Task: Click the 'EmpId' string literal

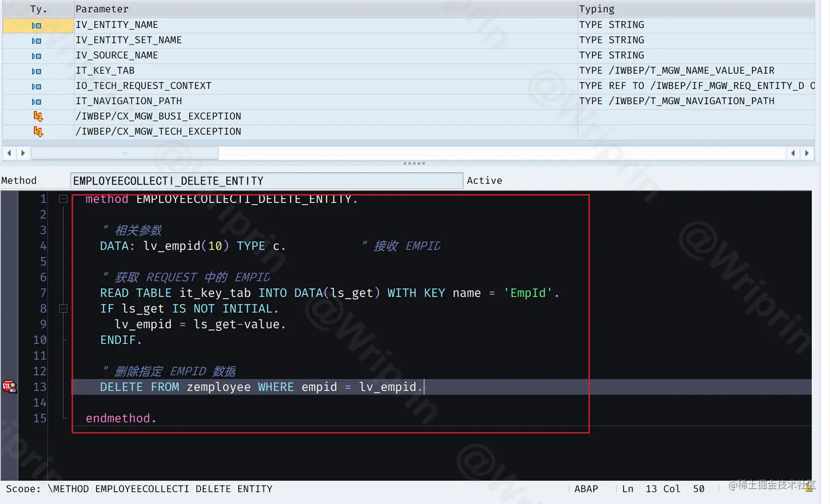Action: click(x=528, y=293)
